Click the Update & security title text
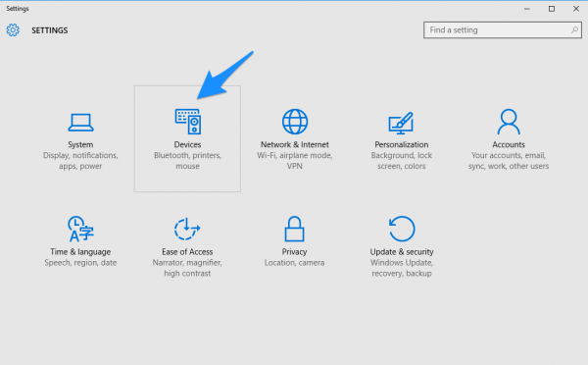588x365 pixels. click(402, 252)
